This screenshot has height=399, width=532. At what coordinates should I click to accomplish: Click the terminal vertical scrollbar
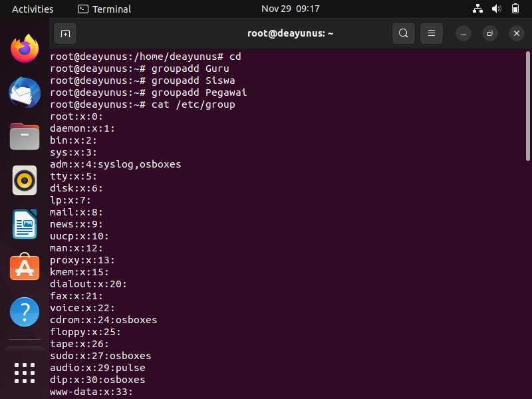coord(527,106)
